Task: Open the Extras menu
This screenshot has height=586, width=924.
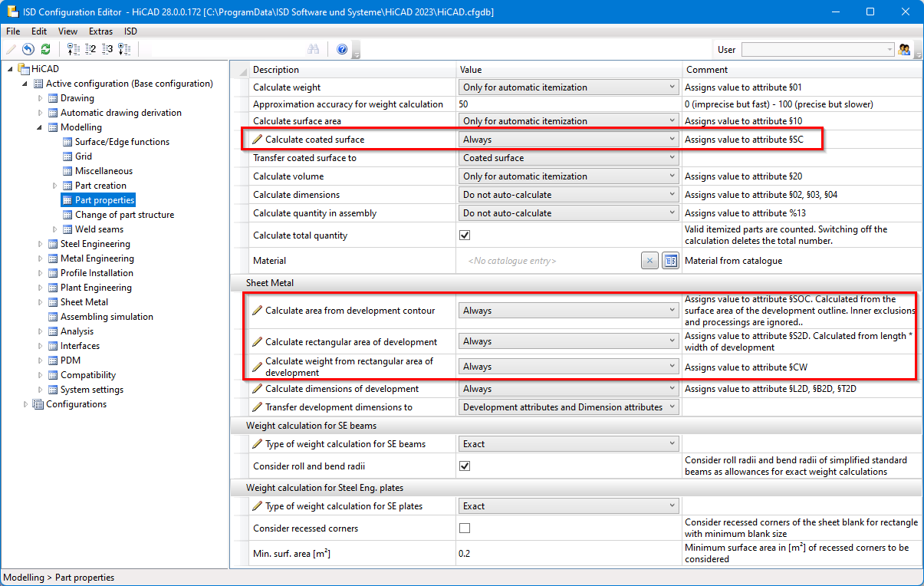Action: click(100, 31)
